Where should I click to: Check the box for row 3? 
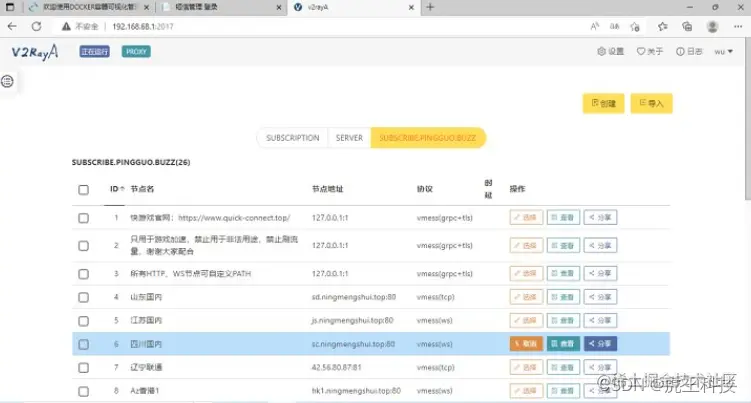83,274
